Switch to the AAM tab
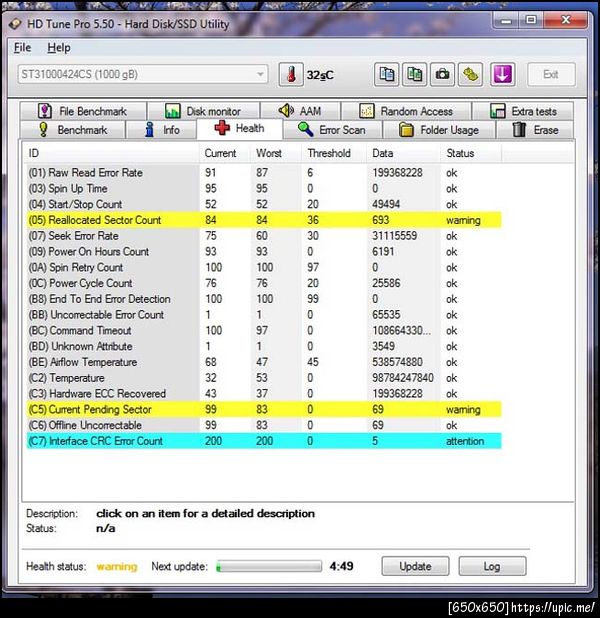 [x=300, y=111]
